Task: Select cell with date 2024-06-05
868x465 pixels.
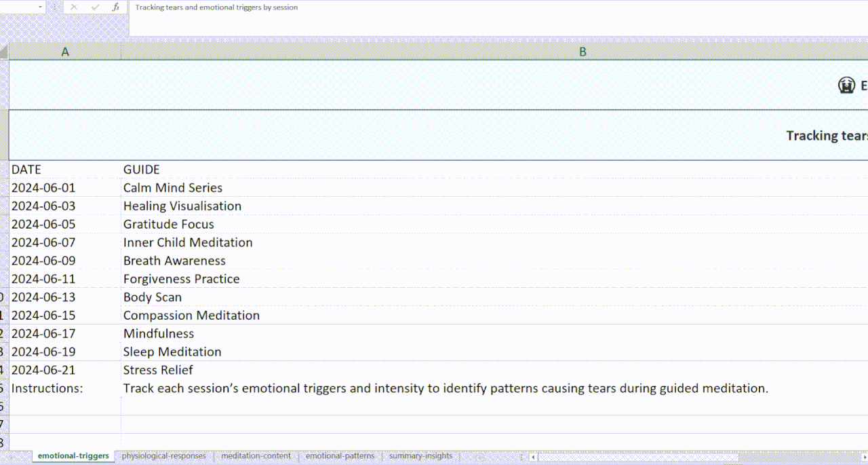Action: click(x=65, y=225)
